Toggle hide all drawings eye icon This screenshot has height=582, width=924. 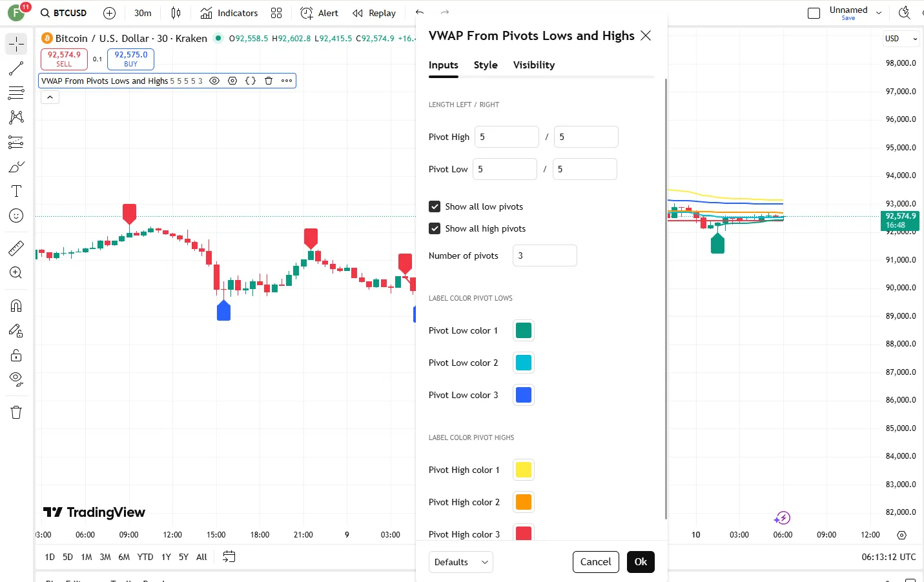[16, 379]
